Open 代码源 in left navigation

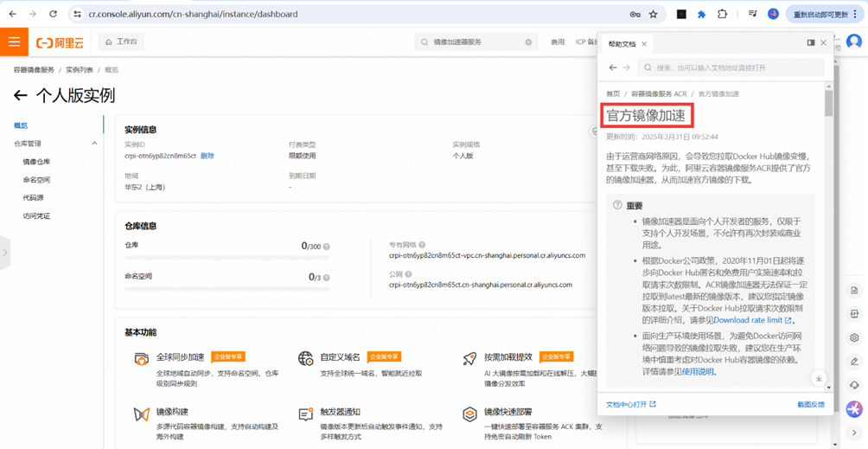[x=33, y=197]
